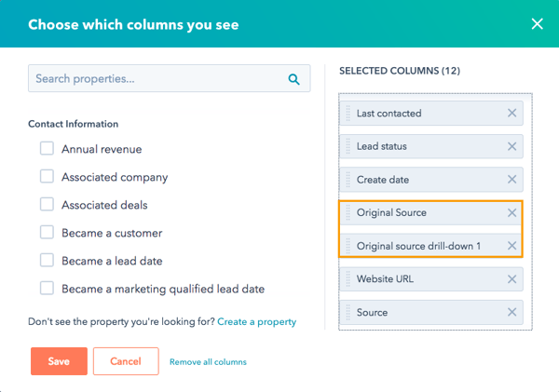The image size is (559, 392).
Task: Remove the Website URL column
Action: (x=511, y=279)
